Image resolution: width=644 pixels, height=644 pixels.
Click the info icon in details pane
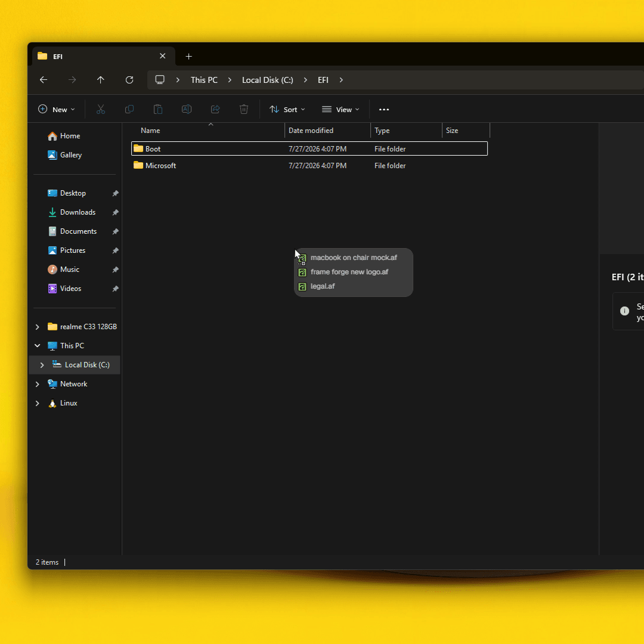click(624, 311)
